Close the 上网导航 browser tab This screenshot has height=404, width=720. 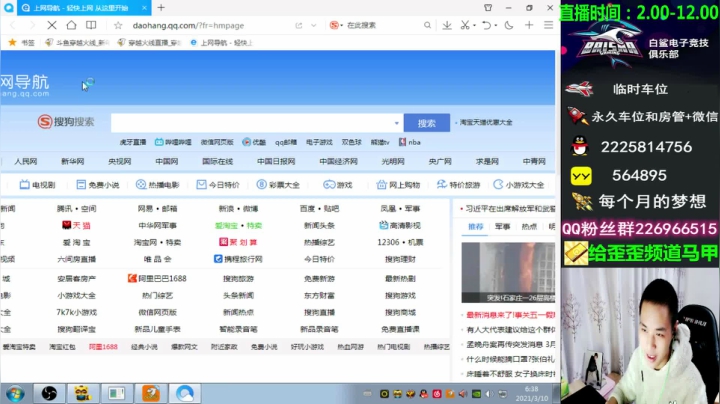pyautogui.click(x=144, y=8)
